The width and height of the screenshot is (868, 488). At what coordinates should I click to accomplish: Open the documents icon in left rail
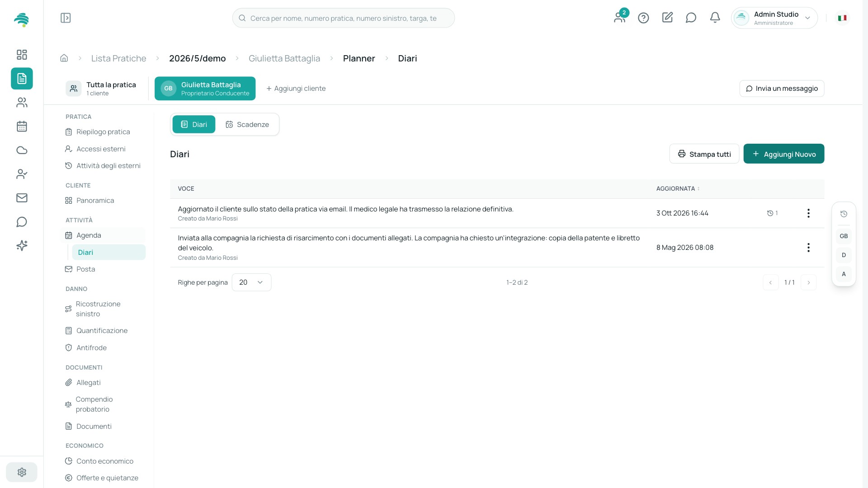pyautogui.click(x=22, y=79)
